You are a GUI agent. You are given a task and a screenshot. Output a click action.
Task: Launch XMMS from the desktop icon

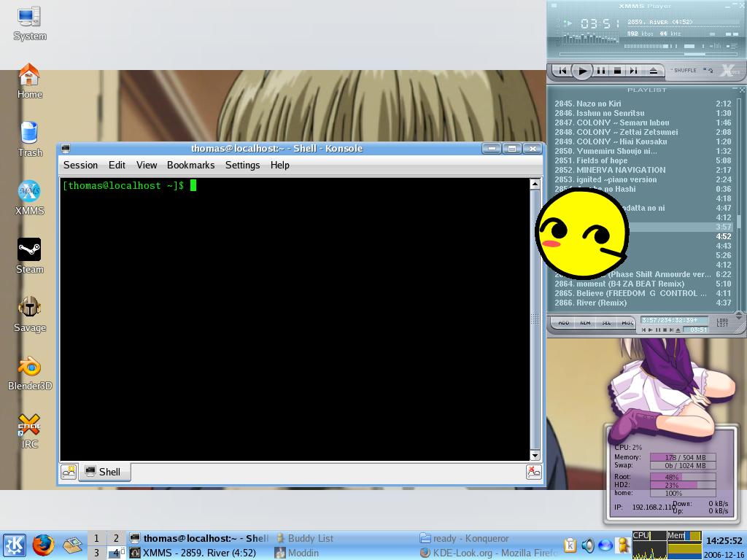tap(29, 198)
